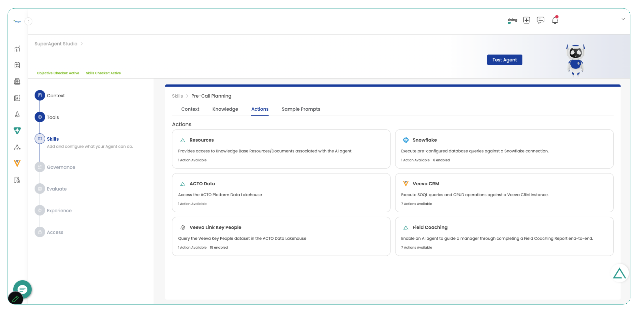
Task: Click the orange Veeva V sidebar icon
Action: point(17,163)
